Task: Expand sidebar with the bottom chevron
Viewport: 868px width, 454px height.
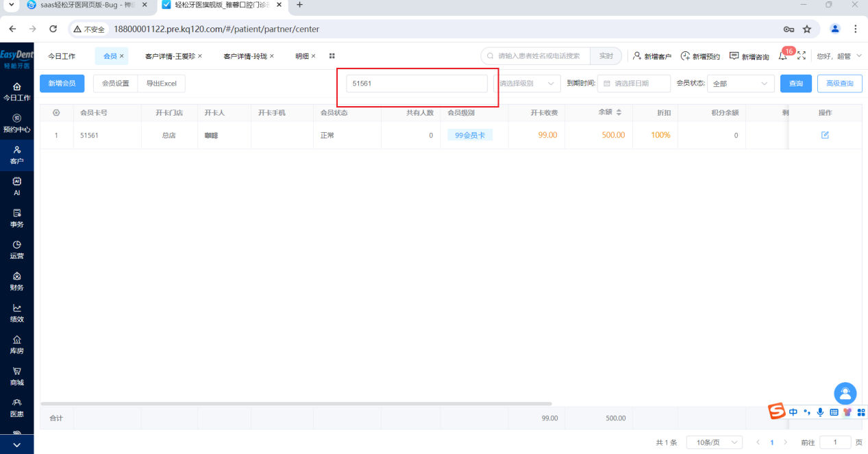Action: click(x=16, y=445)
